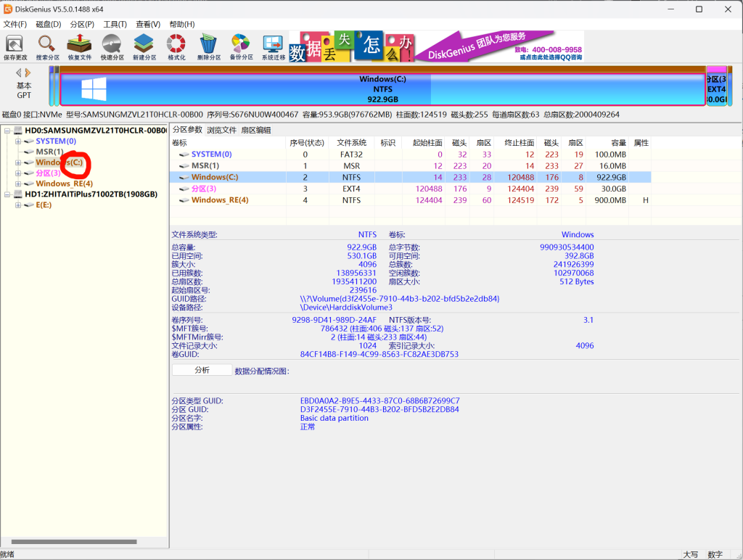Screen dimensions: 743x560
Task: Expand the 分区(3) tree node
Action: pyautogui.click(x=18, y=173)
